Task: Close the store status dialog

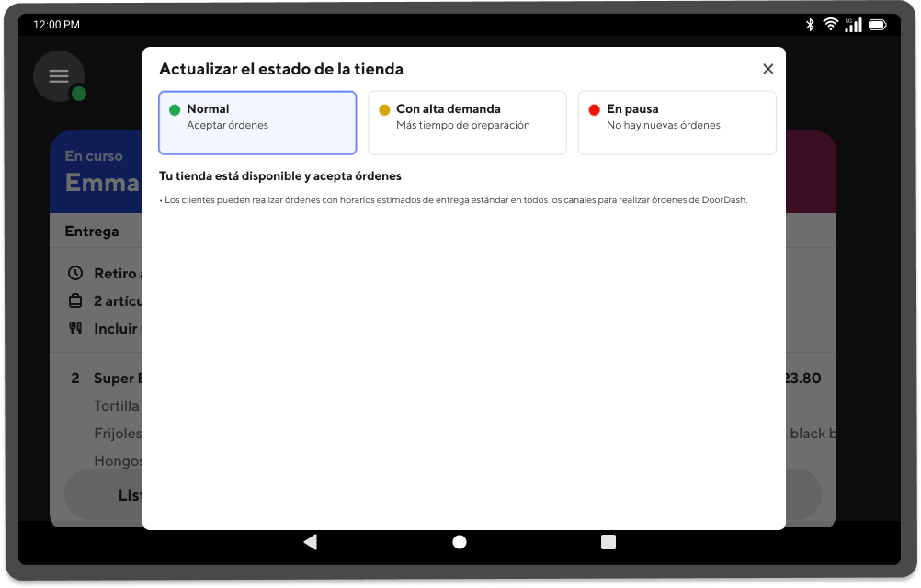Action: (x=768, y=68)
